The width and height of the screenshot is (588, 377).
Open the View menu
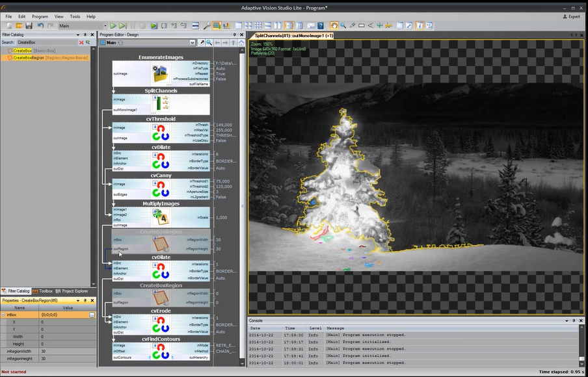click(x=59, y=16)
